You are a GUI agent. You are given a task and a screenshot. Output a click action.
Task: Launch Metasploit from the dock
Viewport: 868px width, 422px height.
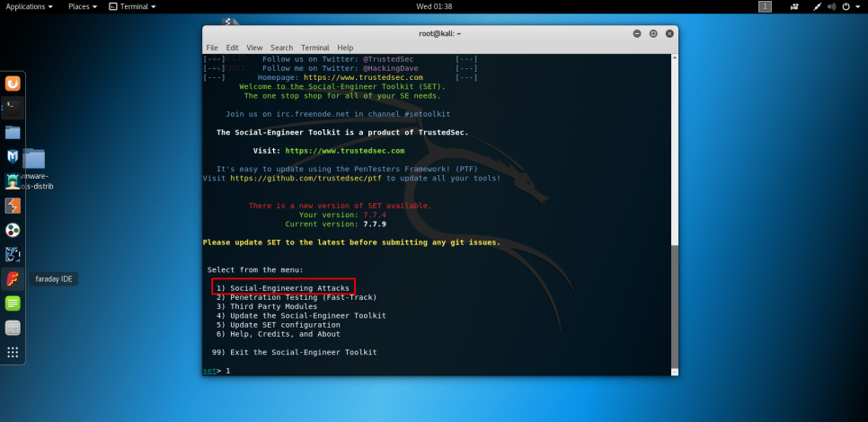tap(13, 156)
